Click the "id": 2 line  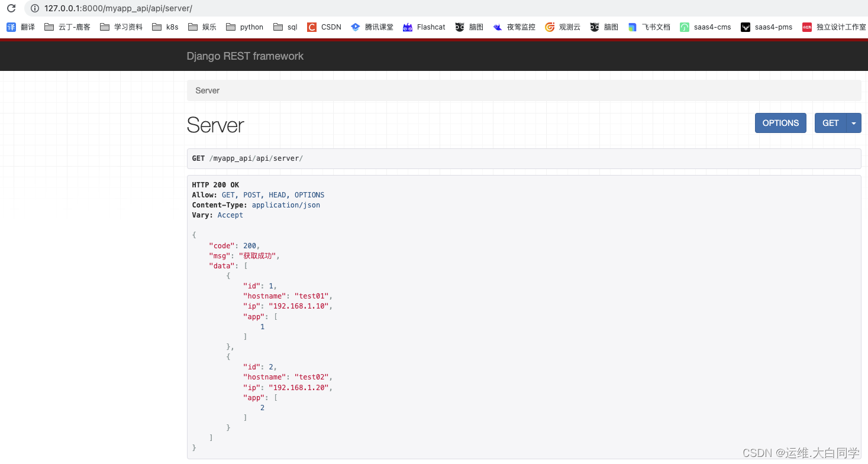(260, 367)
